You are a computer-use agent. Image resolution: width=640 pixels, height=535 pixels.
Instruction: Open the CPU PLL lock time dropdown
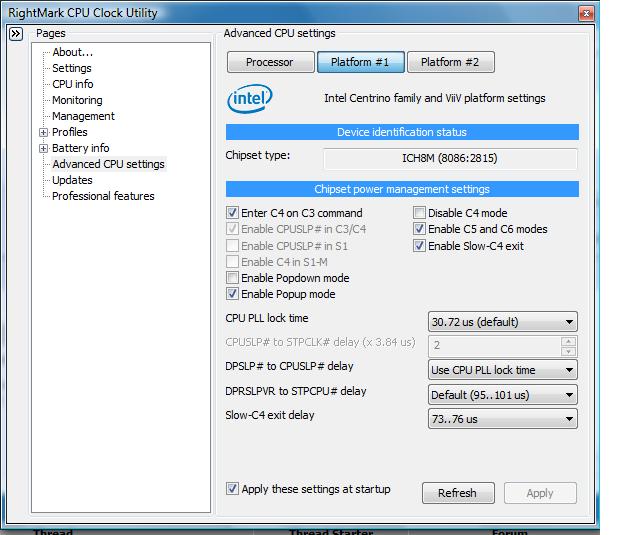point(502,322)
